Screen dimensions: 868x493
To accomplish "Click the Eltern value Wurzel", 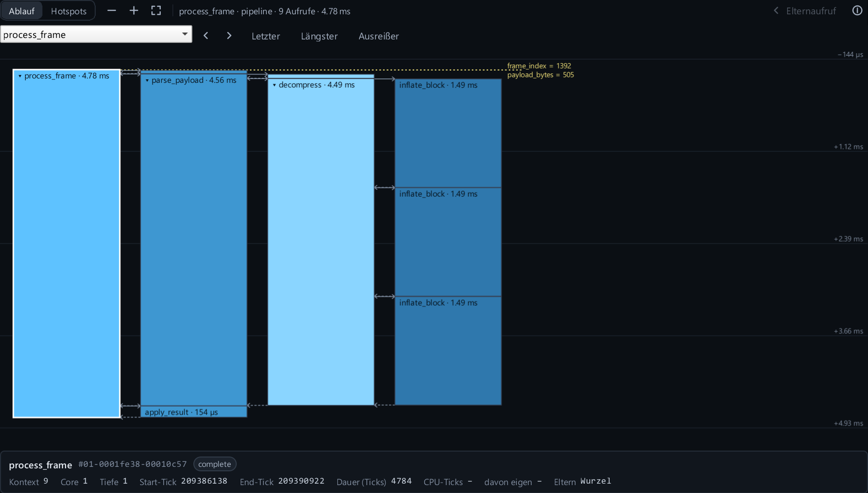I will tap(596, 481).
